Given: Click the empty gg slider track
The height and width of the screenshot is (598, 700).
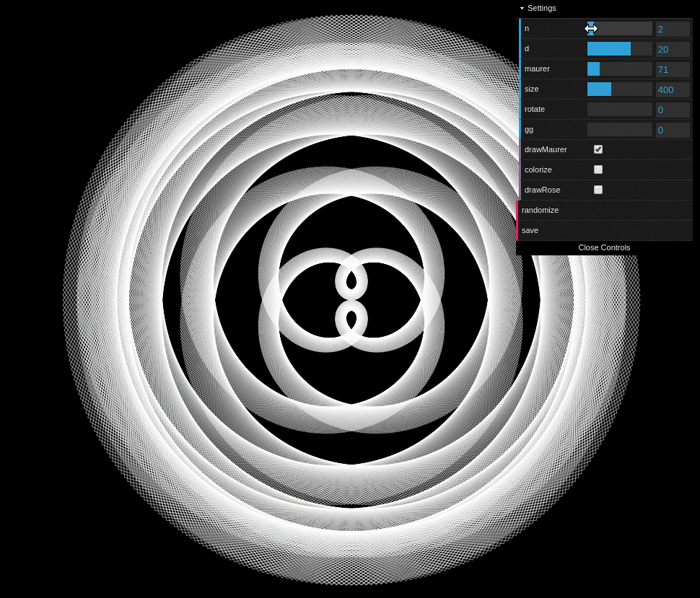Looking at the screenshot, I should [618, 129].
